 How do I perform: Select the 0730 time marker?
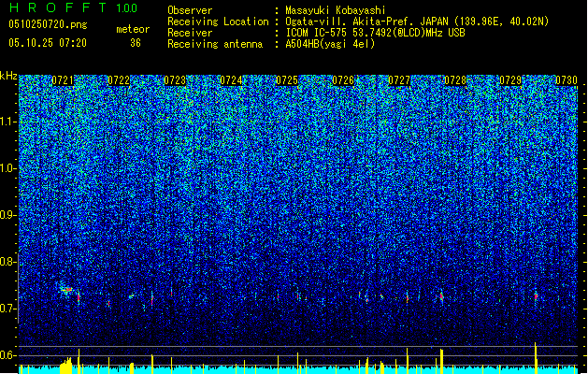tap(566, 80)
